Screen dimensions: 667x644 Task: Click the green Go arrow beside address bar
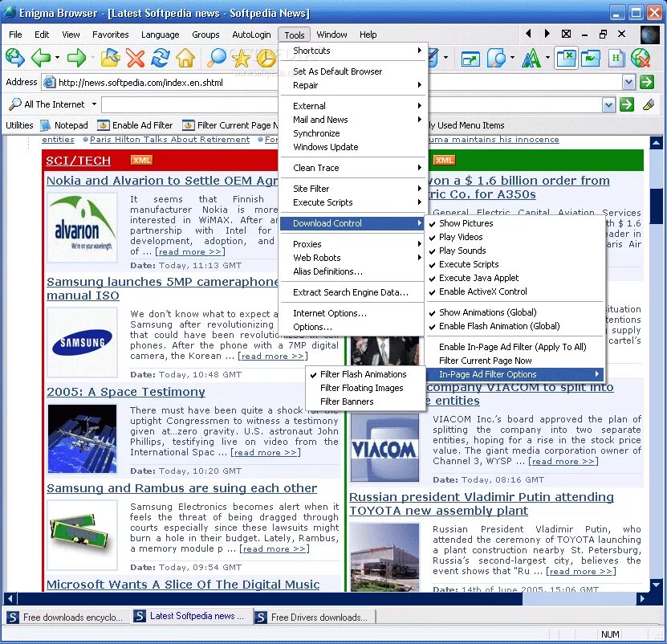point(647,82)
